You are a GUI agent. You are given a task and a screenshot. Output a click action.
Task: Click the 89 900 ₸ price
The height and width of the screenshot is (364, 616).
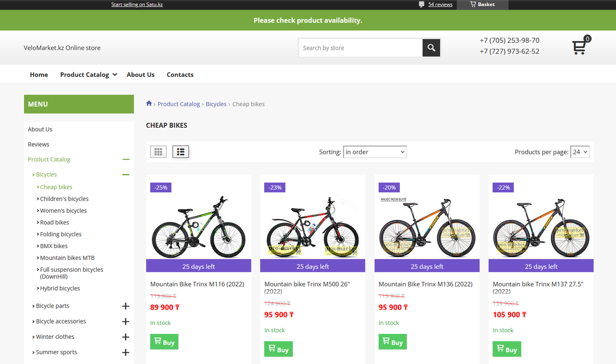165,307
